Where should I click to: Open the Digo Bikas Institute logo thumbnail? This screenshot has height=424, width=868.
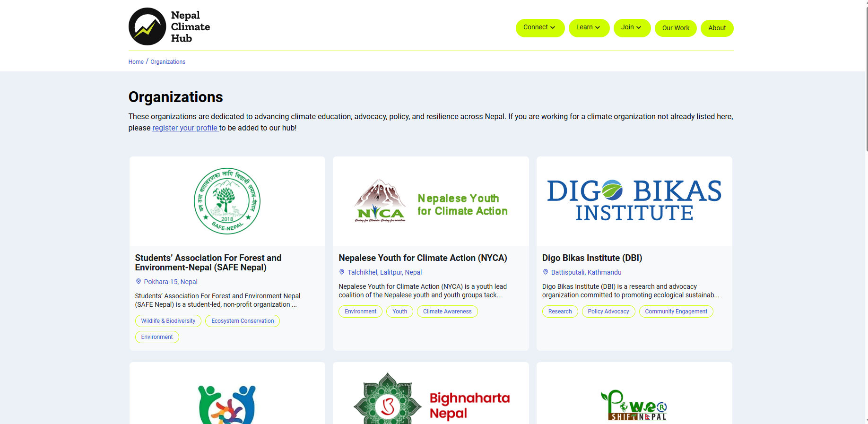pos(634,201)
